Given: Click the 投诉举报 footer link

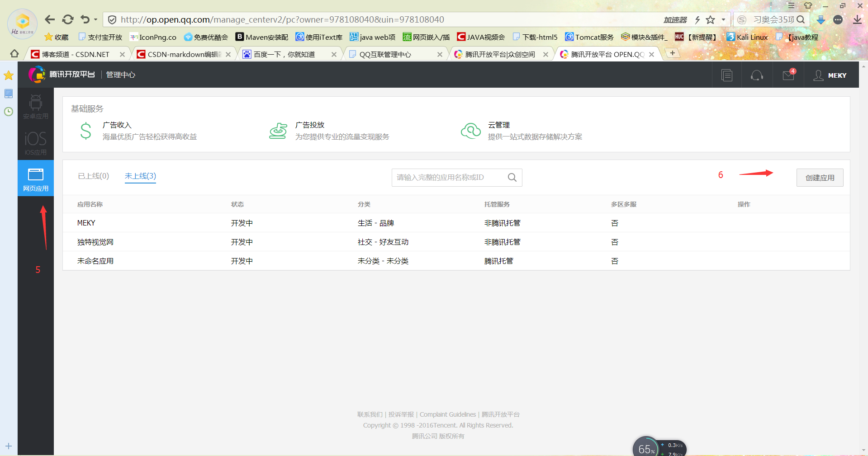Looking at the screenshot, I should (401, 414).
